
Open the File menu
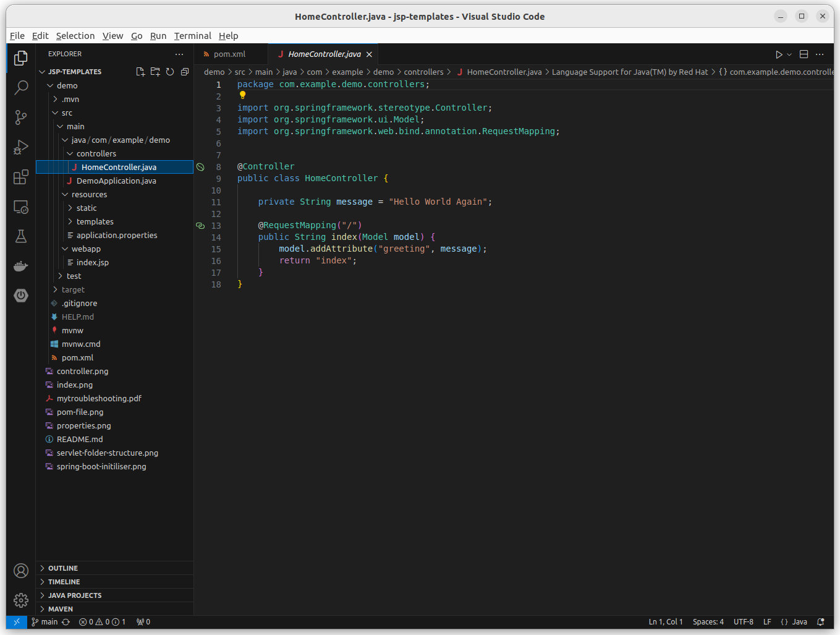point(17,36)
